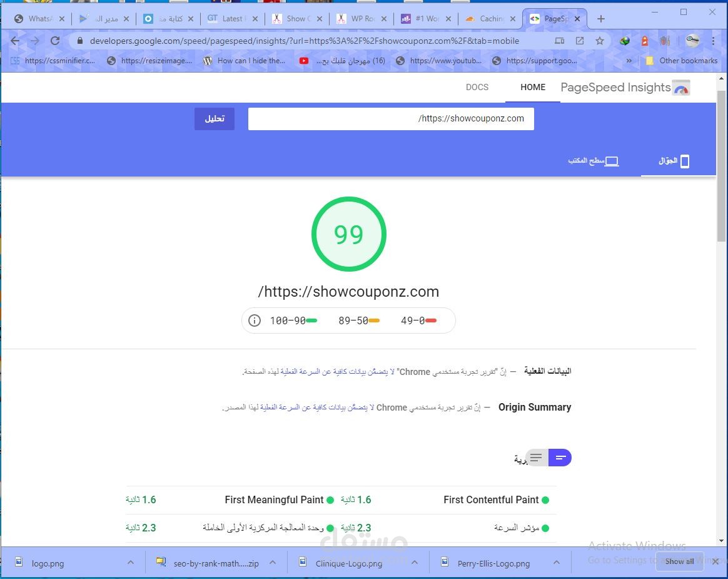
Task: Open the bug-shaped extension icon
Action: click(x=665, y=41)
